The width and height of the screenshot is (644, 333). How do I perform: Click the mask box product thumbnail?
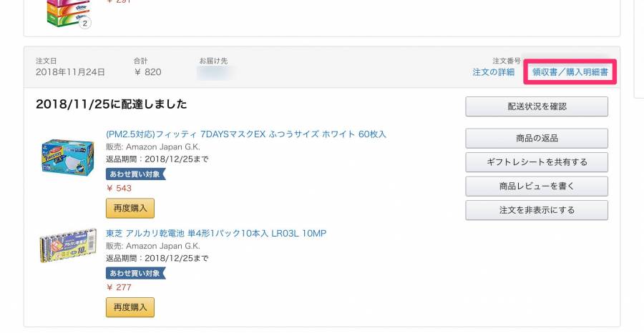point(68,157)
